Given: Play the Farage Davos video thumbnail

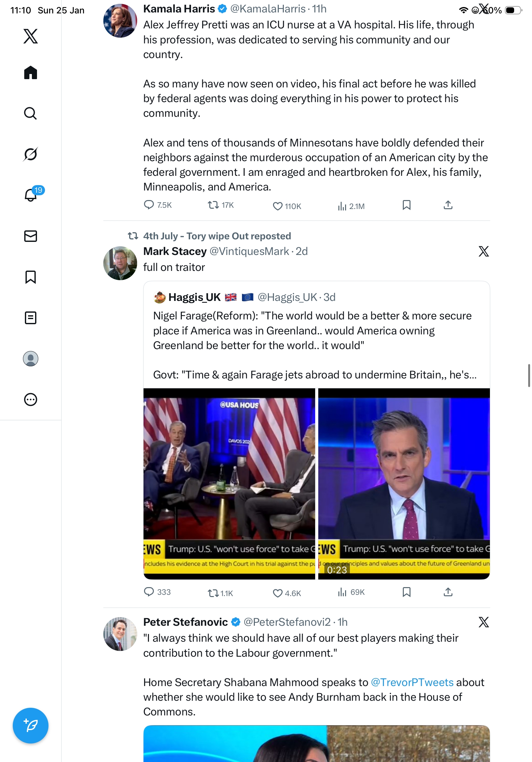Looking at the screenshot, I should [x=229, y=483].
